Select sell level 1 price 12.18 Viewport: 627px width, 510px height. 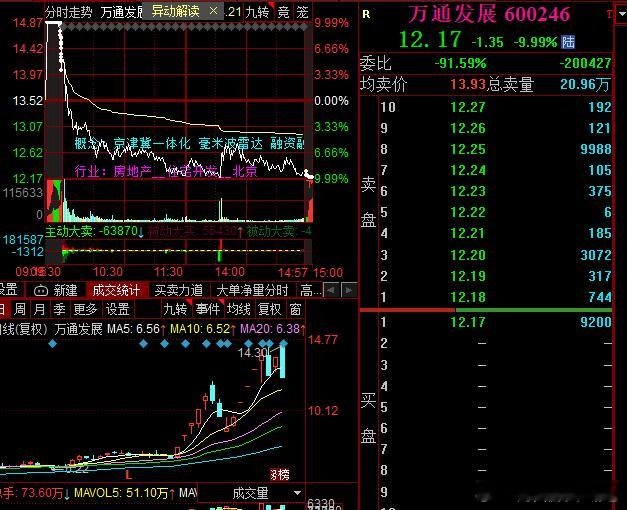(468, 297)
